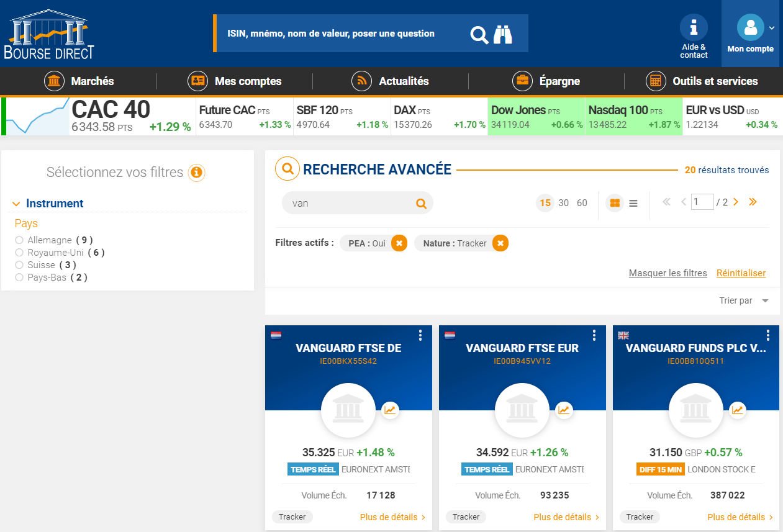Click the binoculars icon in search bar
This screenshot has height=532, width=783.
tap(503, 34)
